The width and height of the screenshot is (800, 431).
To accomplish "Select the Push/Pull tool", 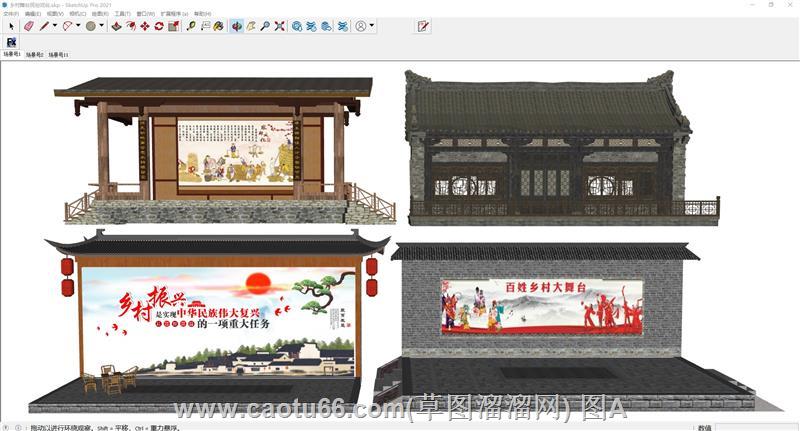I will click(x=116, y=26).
